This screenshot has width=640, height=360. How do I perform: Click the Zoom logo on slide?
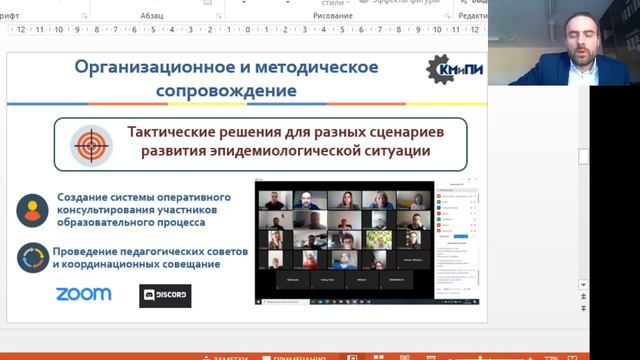click(x=84, y=294)
